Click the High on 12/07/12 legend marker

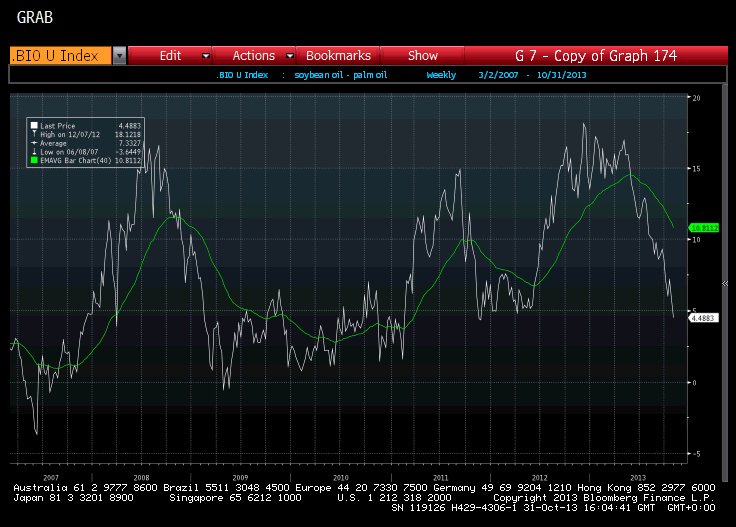coord(34,134)
